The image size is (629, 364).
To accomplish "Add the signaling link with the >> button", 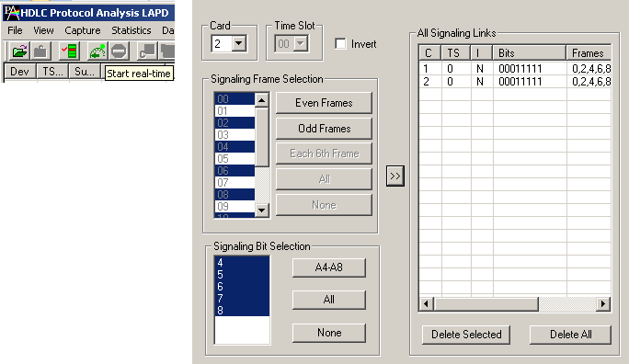I will tap(395, 176).
